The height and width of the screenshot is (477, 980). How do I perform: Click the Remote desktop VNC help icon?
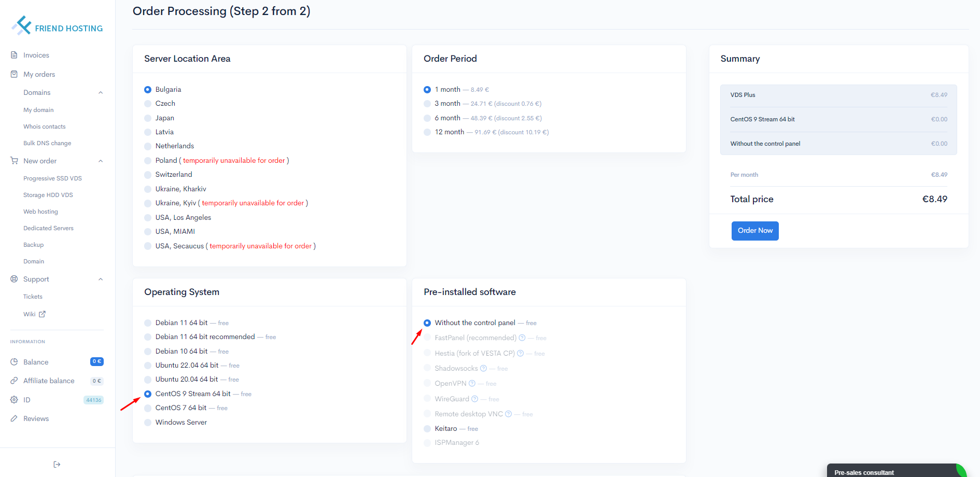tap(508, 414)
